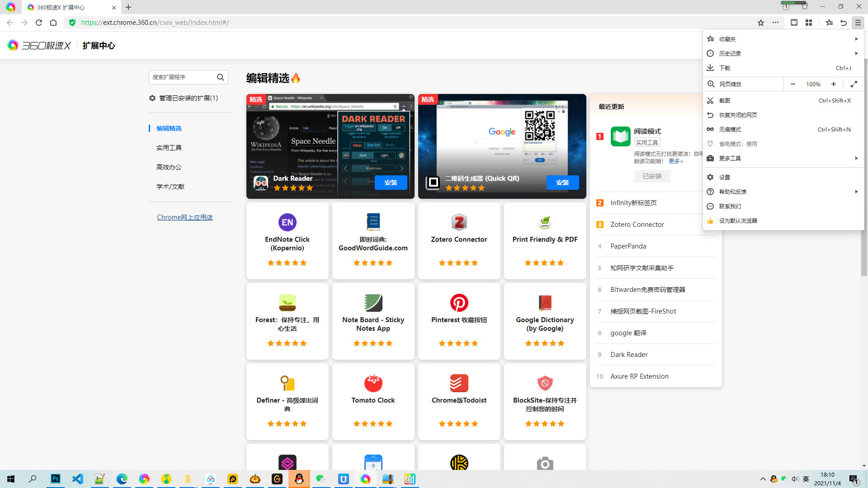Click the back navigation arrow

click(9, 22)
